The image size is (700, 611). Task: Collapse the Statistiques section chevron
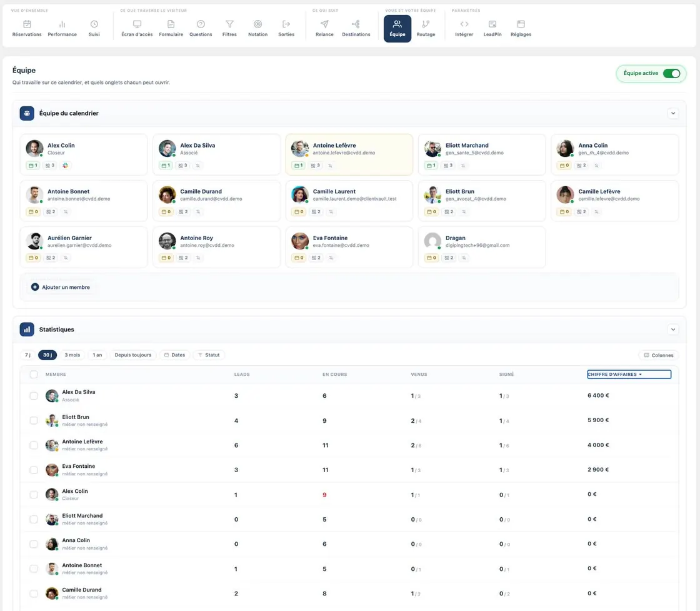(673, 330)
